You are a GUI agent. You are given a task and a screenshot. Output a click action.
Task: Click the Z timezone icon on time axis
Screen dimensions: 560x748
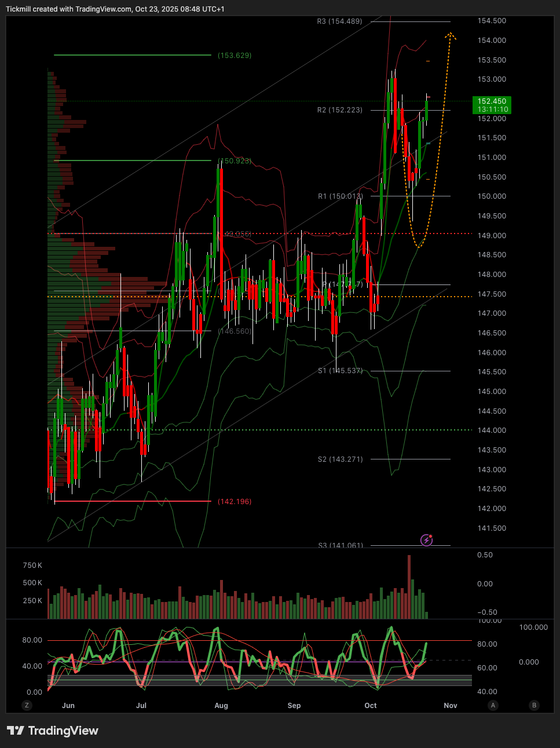tap(26, 705)
